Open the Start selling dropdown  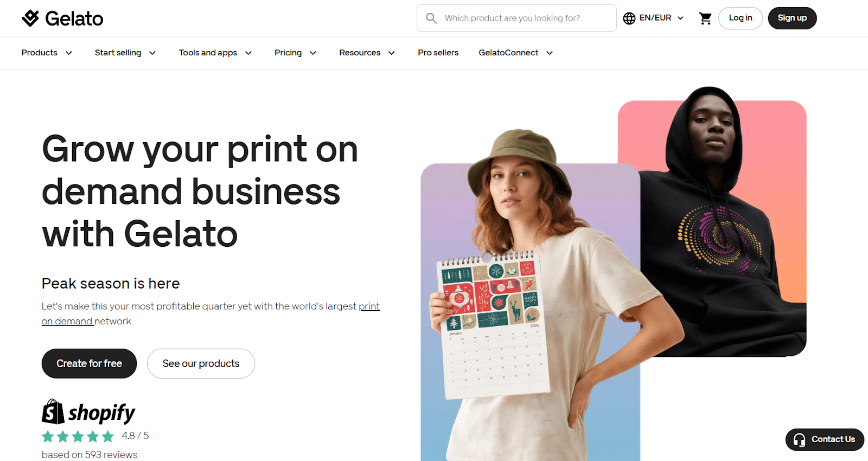tap(125, 53)
